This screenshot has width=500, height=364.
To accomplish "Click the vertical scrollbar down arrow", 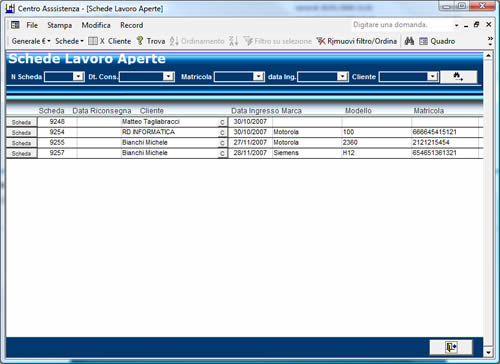I will click(x=488, y=352).
